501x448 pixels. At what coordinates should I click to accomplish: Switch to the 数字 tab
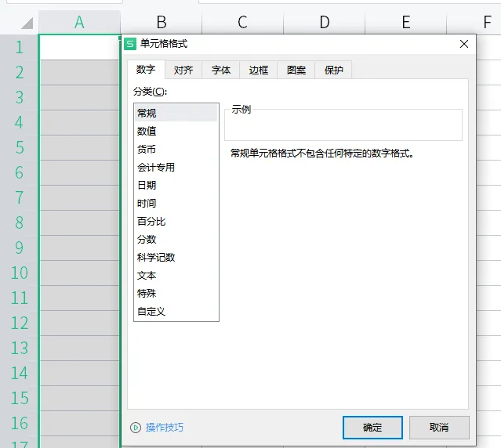pyautogui.click(x=146, y=69)
